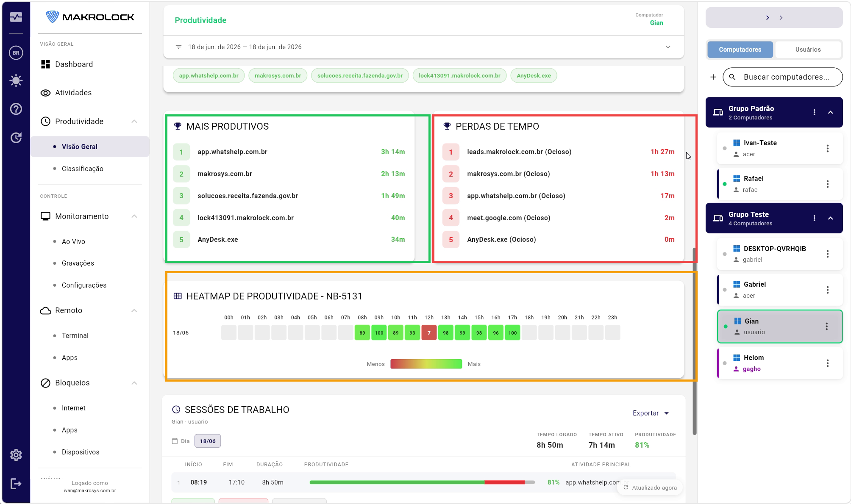Viewport: 851px width, 504px height.
Task: Select the Rafael computer card
Action: click(780, 184)
